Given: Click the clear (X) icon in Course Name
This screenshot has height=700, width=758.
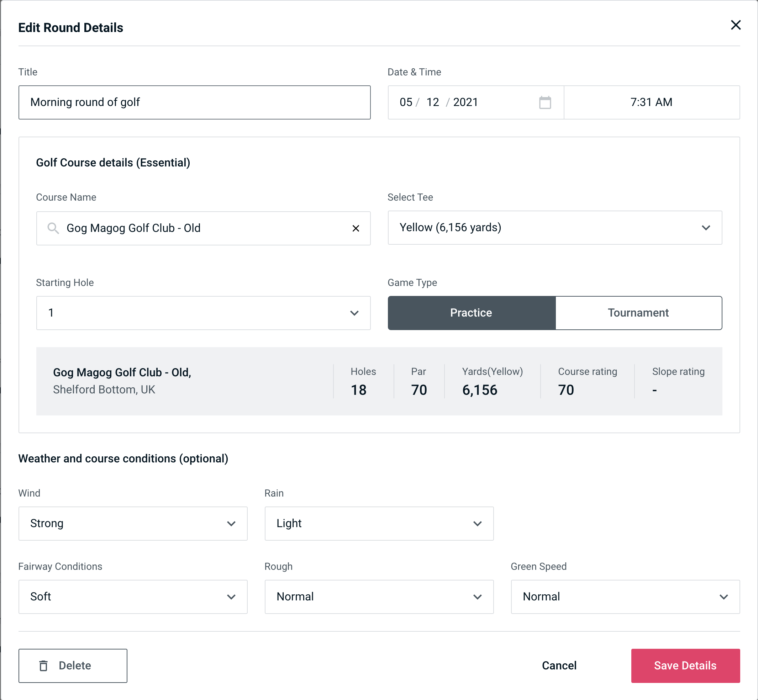Looking at the screenshot, I should (x=356, y=228).
